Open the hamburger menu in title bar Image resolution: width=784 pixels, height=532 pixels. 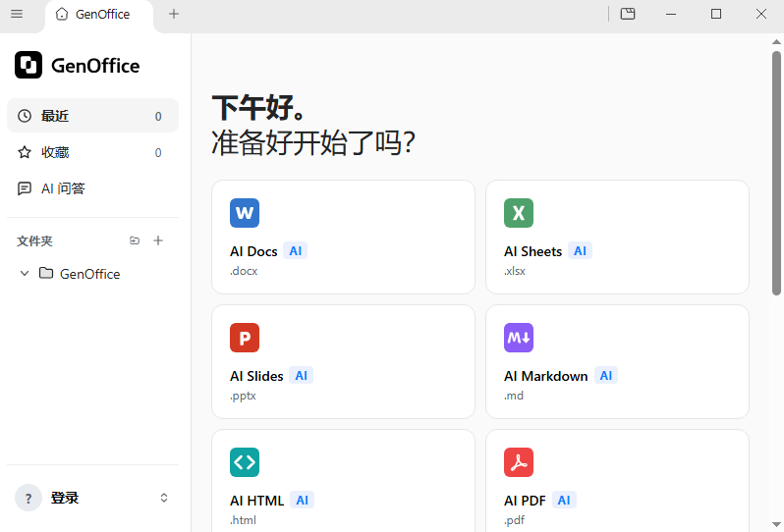click(17, 14)
